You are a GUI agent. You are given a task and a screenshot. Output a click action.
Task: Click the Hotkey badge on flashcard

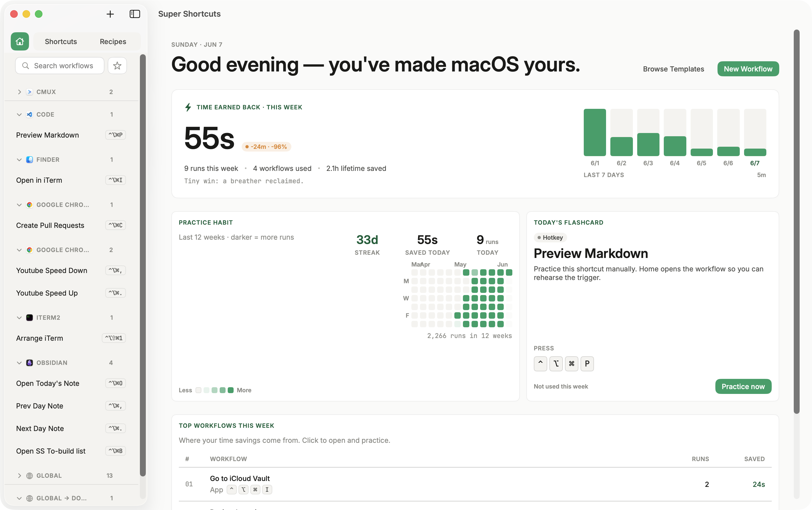[550, 238]
